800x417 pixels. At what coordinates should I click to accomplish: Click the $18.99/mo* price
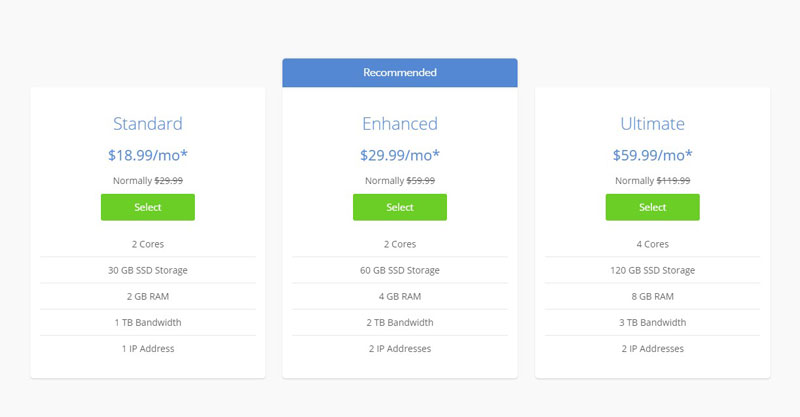(147, 155)
